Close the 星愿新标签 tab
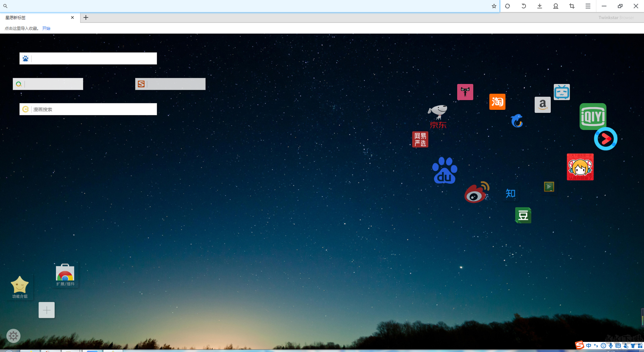Screen dimensions: 644x352 [72, 17]
